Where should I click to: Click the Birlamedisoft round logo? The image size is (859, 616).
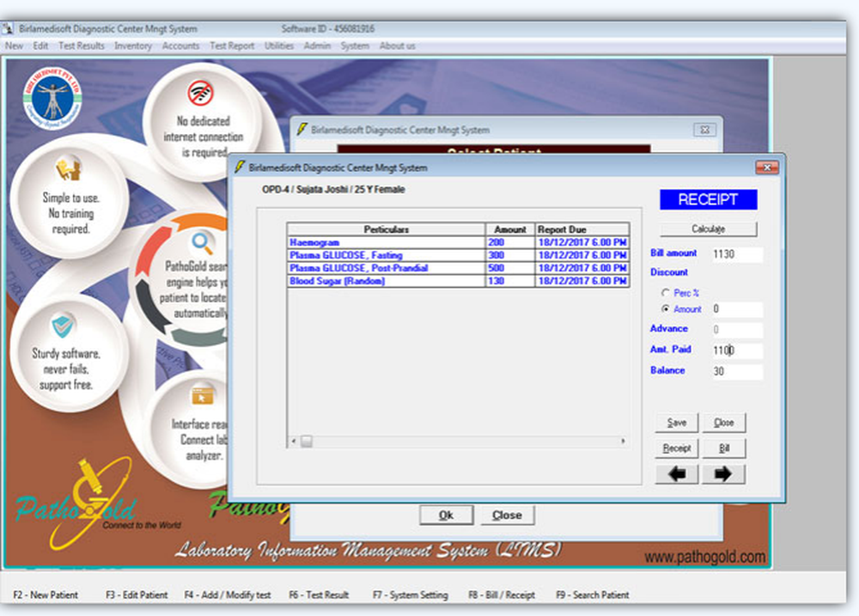click(x=52, y=98)
